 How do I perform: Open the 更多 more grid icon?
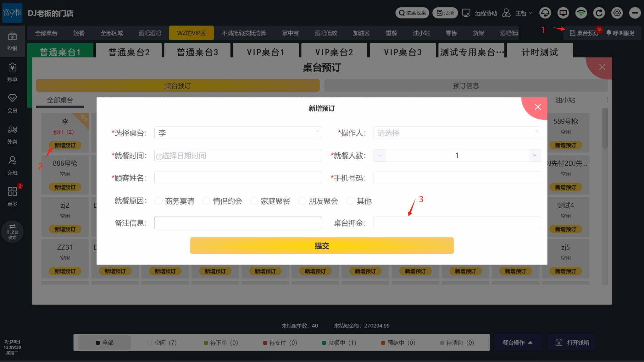[x=12, y=197]
